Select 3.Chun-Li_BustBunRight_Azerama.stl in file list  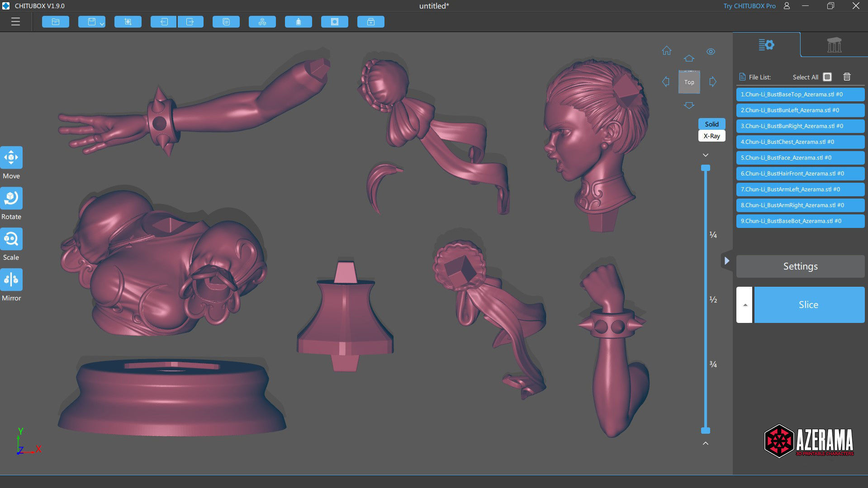800,126
